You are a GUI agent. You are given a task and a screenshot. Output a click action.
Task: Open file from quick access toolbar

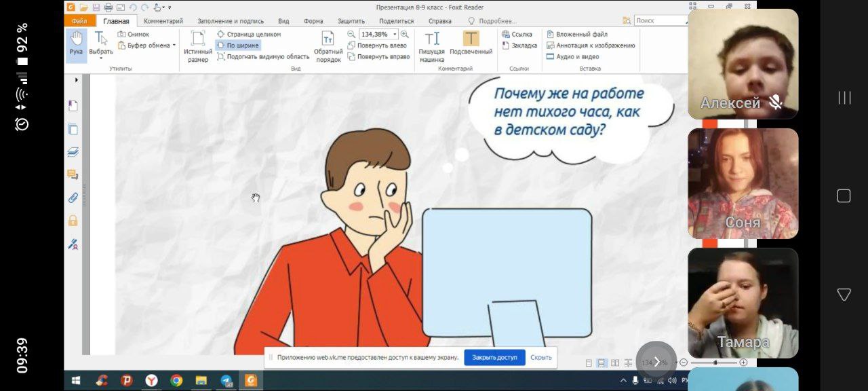[x=83, y=7]
